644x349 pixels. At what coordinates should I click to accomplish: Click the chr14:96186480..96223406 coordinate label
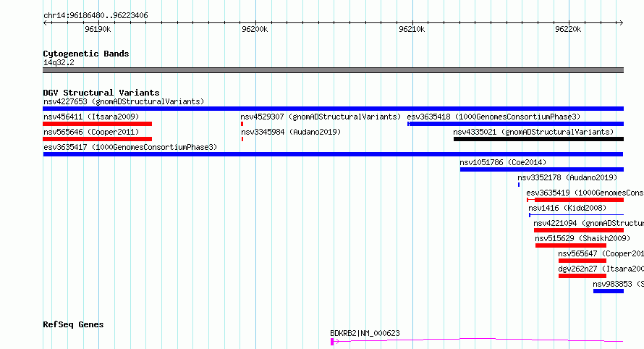pos(96,16)
